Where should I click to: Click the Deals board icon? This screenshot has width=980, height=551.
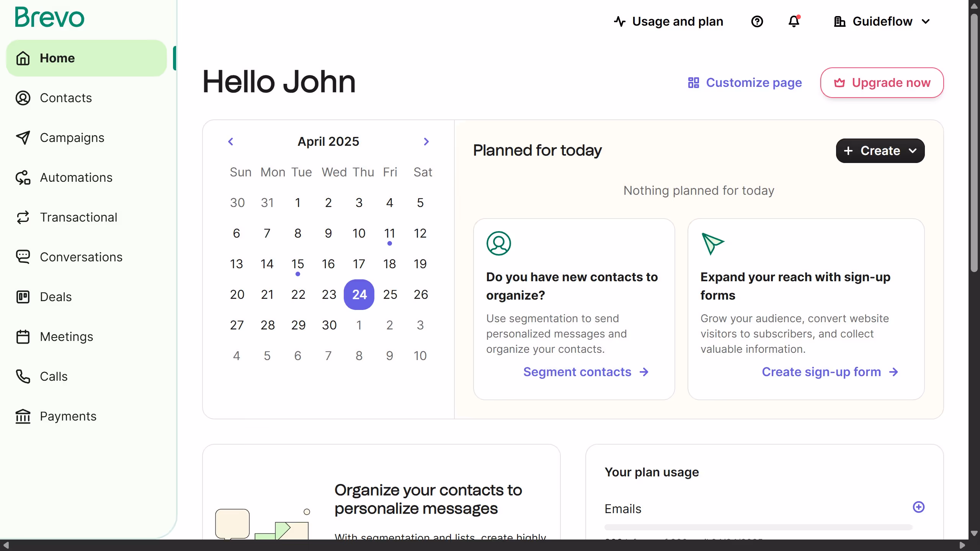tap(23, 297)
